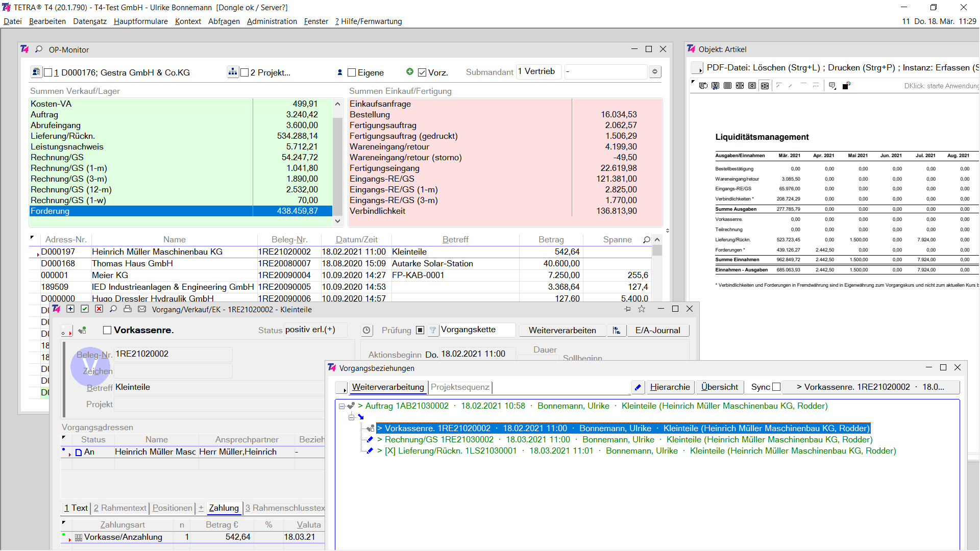The width and height of the screenshot is (980, 551).
Task: Click the blue pencil edit icon before Hierarchie
Action: click(x=638, y=387)
